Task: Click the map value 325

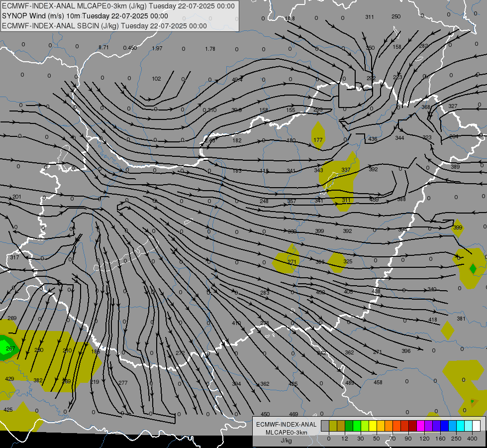Action: (348, 261)
